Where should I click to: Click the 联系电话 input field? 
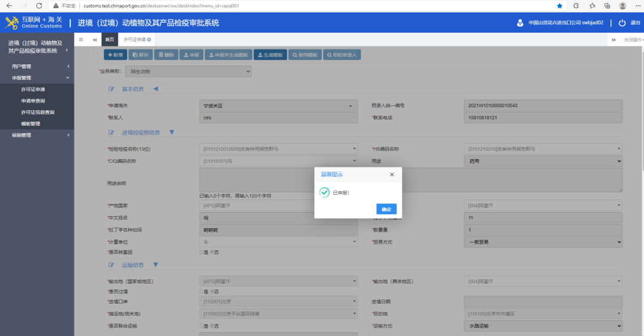(x=543, y=118)
